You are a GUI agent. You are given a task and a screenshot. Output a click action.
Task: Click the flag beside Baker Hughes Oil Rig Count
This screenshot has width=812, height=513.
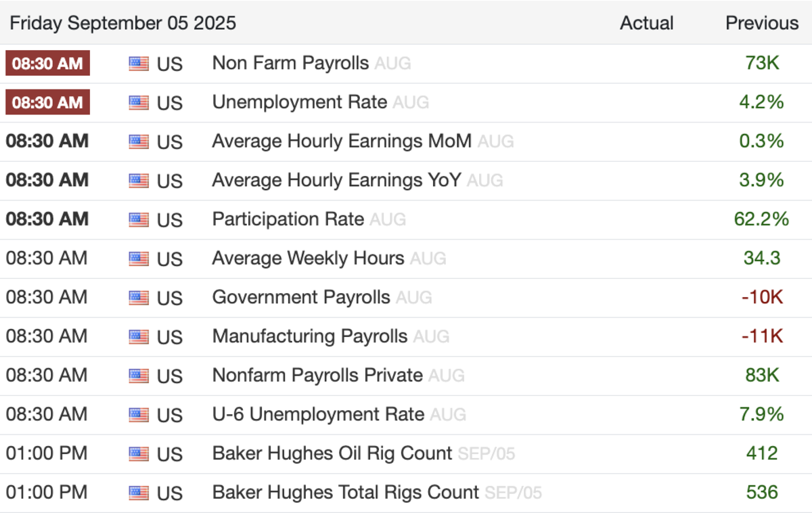pyautogui.click(x=138, y=453)
